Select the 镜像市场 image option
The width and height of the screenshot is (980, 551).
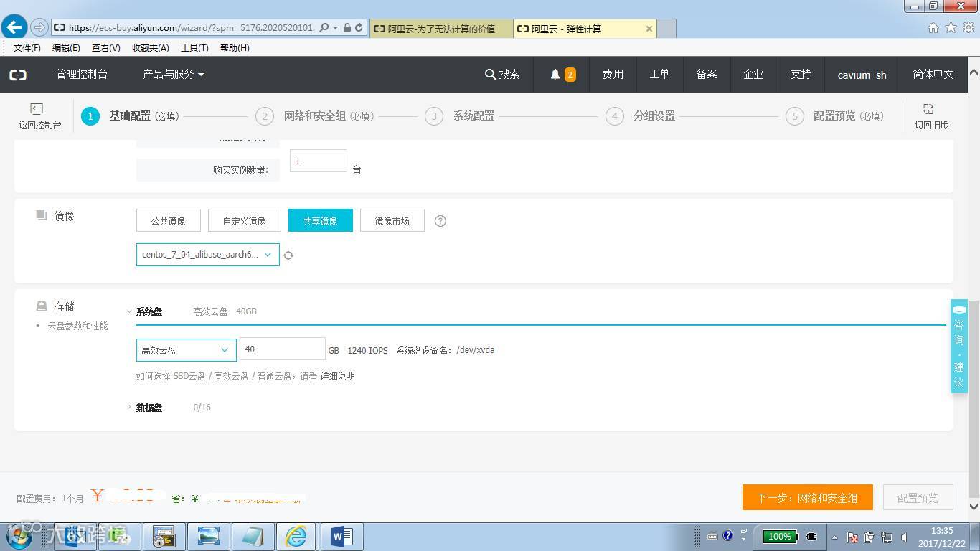pyautogui.click(x=392, y=221)
